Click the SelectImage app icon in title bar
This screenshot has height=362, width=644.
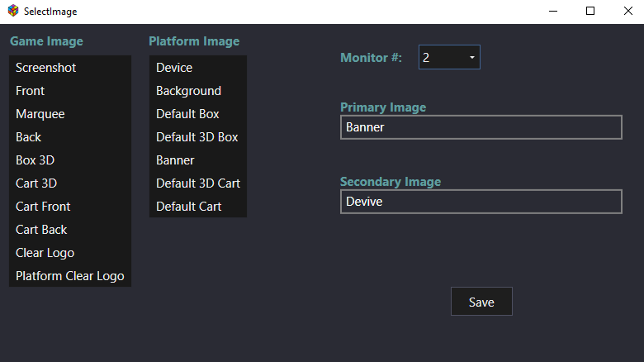pos(13,11)
